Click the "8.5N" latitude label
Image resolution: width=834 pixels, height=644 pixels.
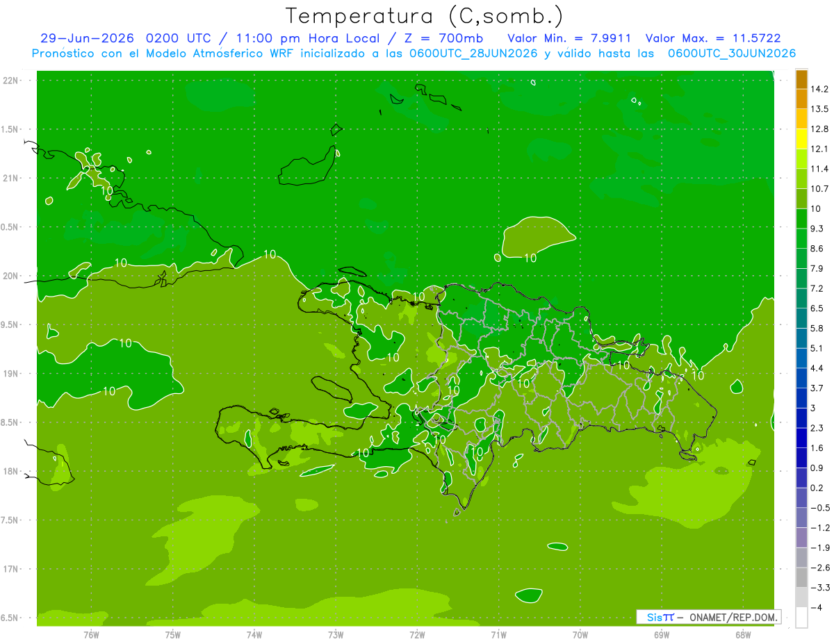pos(9,422)
